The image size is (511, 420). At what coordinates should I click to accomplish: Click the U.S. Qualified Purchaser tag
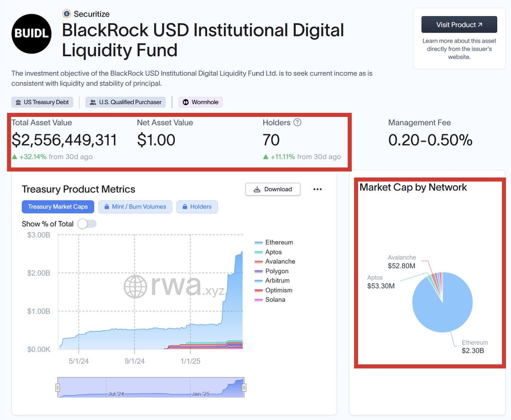click(125, 102)
